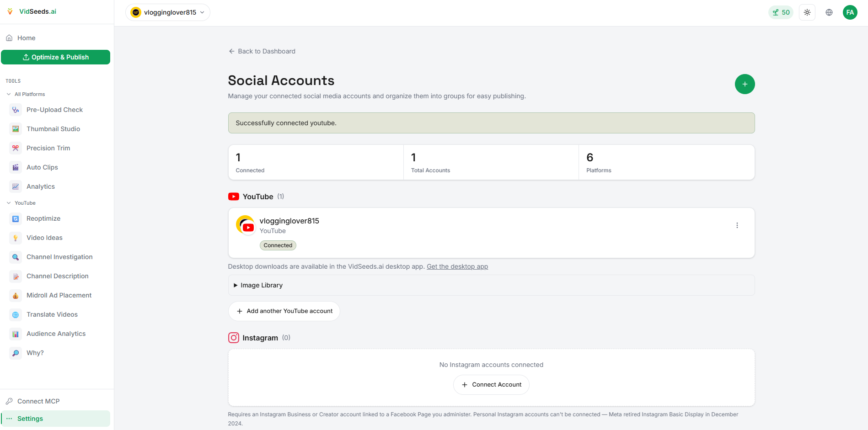The width and height of the screenshot is (868, 430).
Task: Open the Reoptimize icon
Action: pyautogui.click(x=16, y=218)
